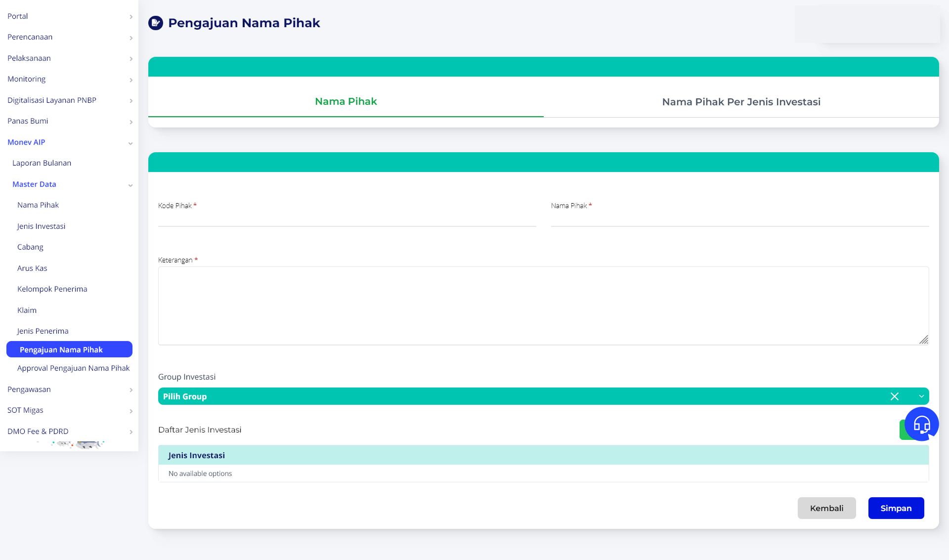Viewport: 949px width, 560px height.
Task: Select the highlighted Pengajuan Nama Pihak item
Action: click(x=69, y=349)
